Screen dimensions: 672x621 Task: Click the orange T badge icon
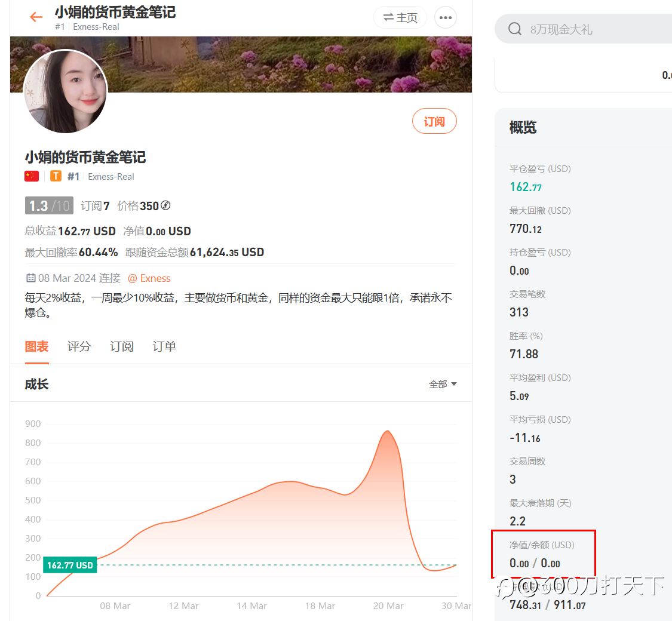pos(56,177)
